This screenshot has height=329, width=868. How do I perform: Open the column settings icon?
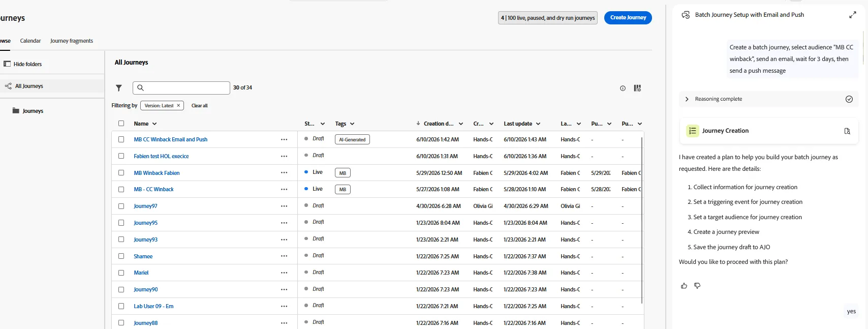tap(637, 88)
